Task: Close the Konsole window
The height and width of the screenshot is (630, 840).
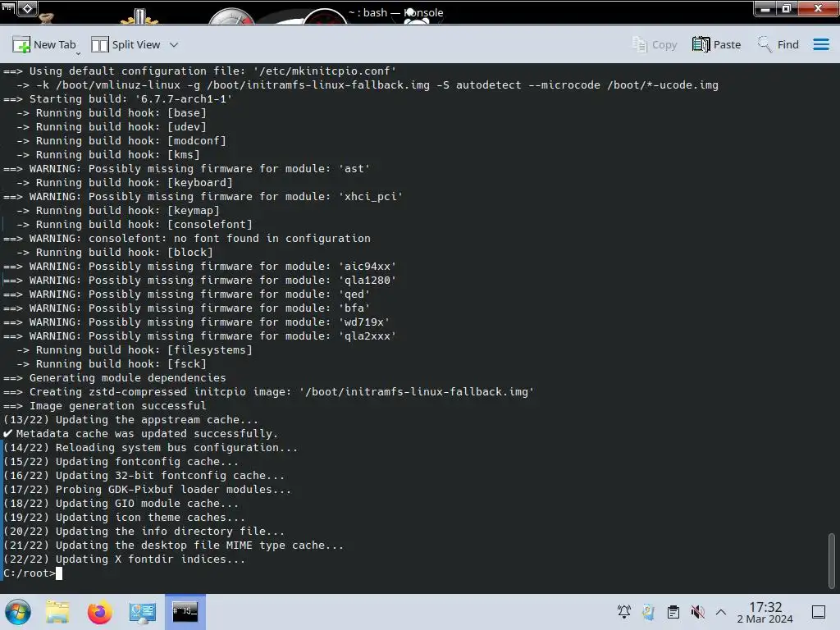Action: click(x=818, y=8)
